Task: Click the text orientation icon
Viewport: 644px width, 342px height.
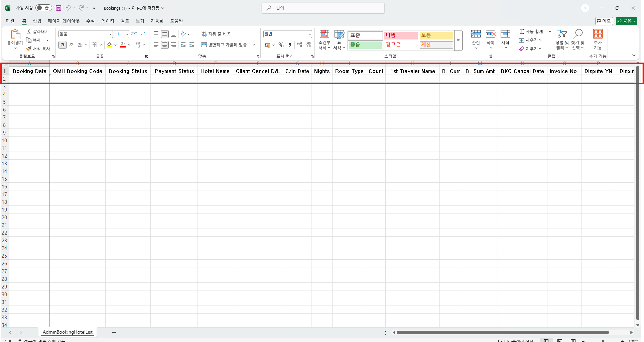Action: pyautogui.click(x=183, y=34)
